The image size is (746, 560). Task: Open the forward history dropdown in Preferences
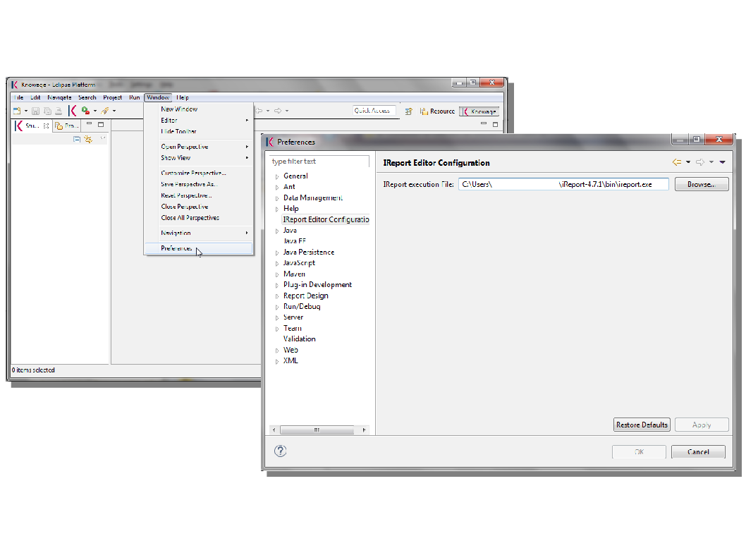(x=711, y=162)
